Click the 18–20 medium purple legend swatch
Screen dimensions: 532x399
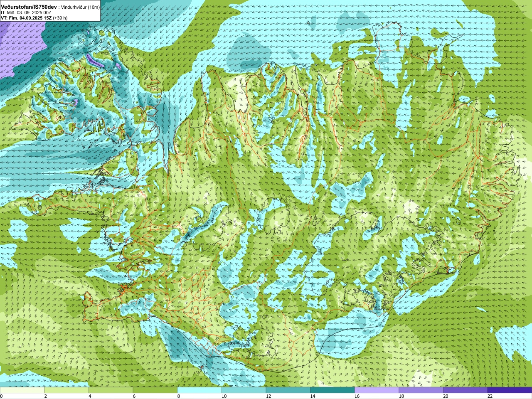click(x=421, y=390)
